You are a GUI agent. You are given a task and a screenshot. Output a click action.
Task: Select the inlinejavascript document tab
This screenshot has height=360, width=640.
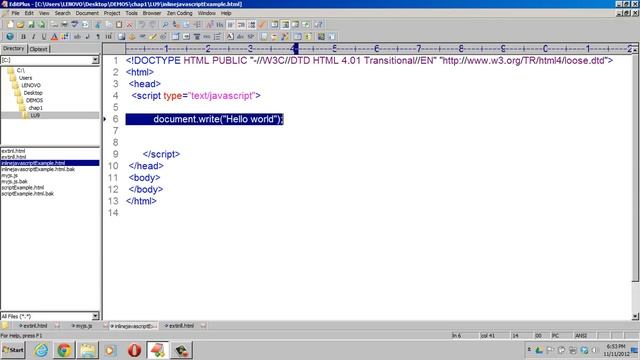point(133,326)
